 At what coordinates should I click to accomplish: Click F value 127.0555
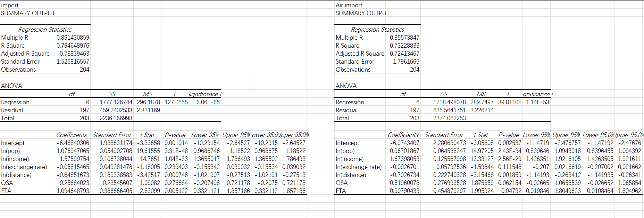click(x=176, y=102)
